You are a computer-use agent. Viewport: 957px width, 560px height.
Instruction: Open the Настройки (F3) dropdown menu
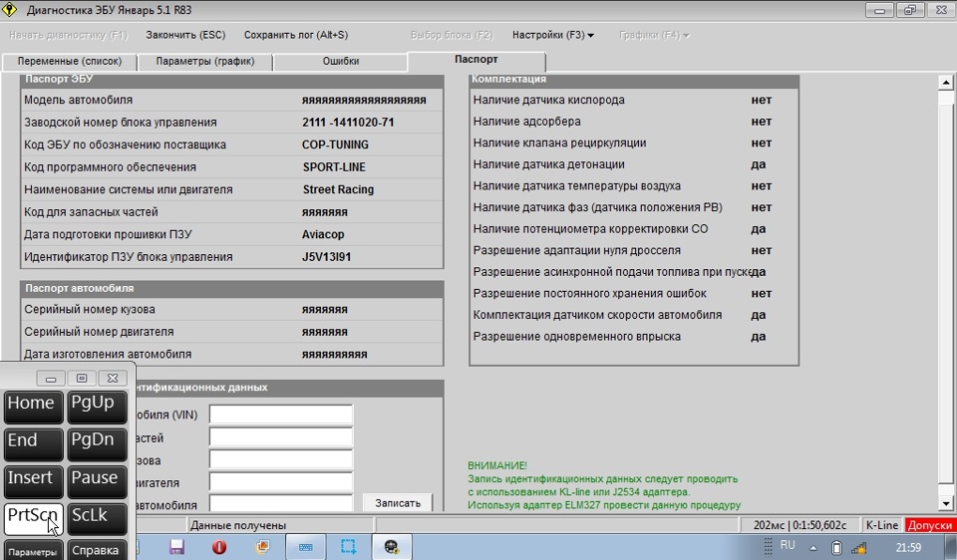[x=553, y=35]
